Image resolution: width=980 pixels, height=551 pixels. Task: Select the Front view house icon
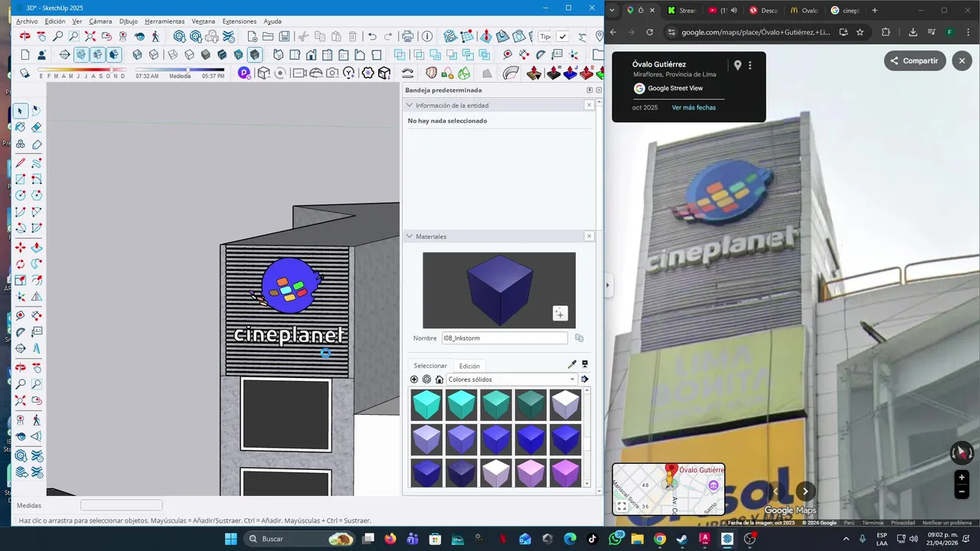tap(311, 54)
